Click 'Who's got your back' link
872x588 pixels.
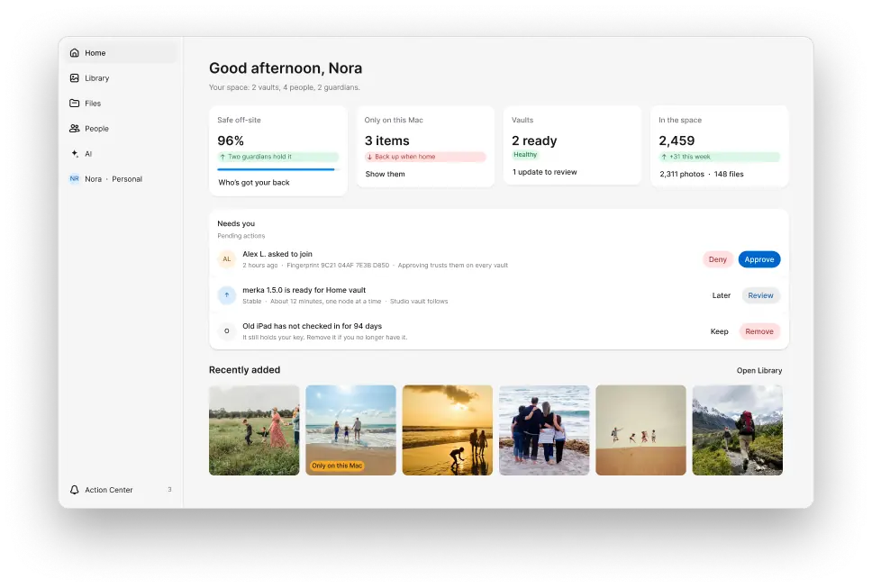pyautogui.click(x=254, y=182)
